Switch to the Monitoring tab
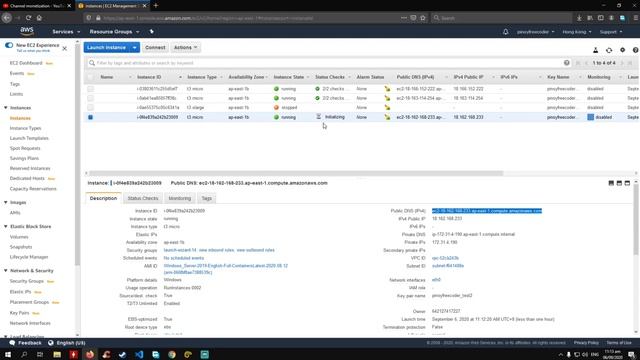Image resolution: width=640 pixels, height=360 pixels. pos(180,198)
